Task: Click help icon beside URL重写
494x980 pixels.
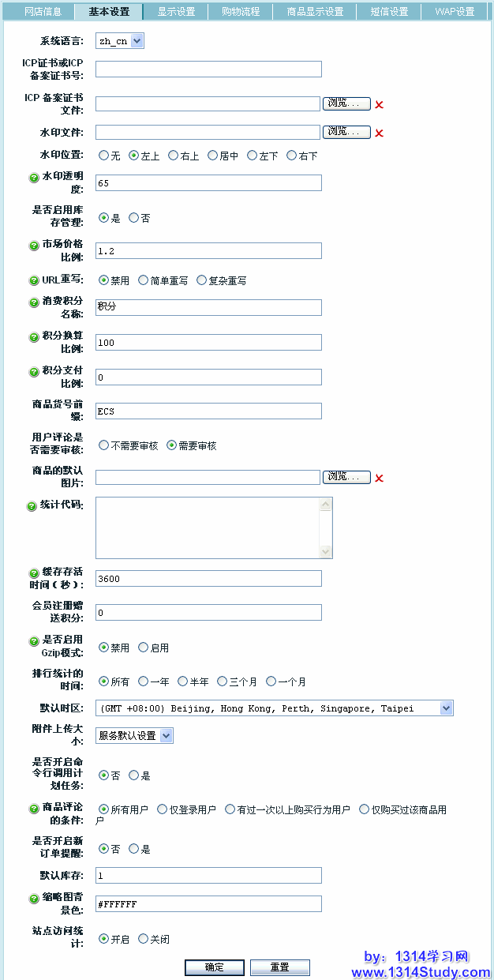Action: pyautogui.click(x=34, y=280)
